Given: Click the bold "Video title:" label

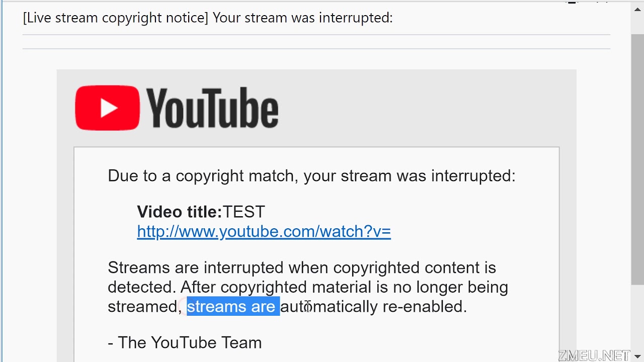Looking at the screenshot, I should coord(179,212).
